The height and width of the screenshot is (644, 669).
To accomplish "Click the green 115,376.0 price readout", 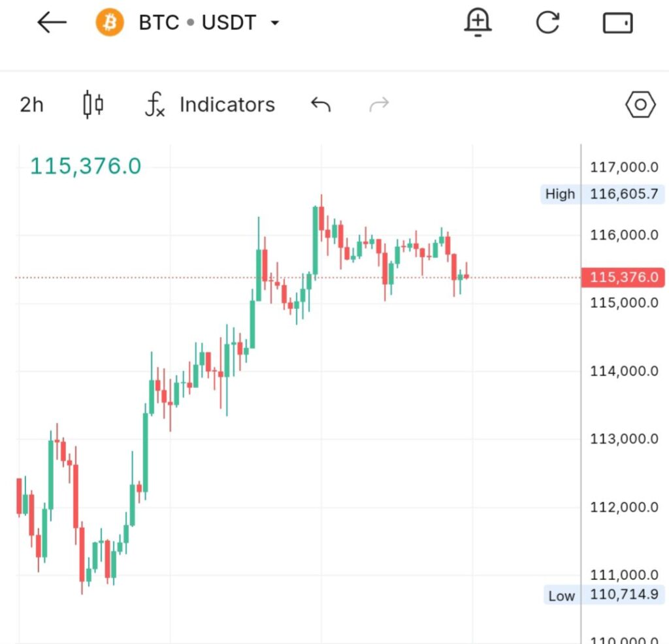I will tap(86, 167).
